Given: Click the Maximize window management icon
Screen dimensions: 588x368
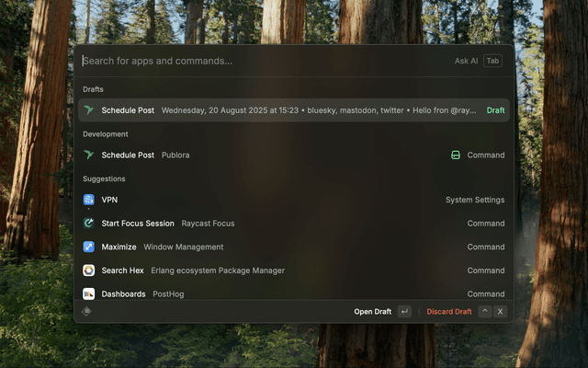Looking at the screenshot, I should point(89,247).
